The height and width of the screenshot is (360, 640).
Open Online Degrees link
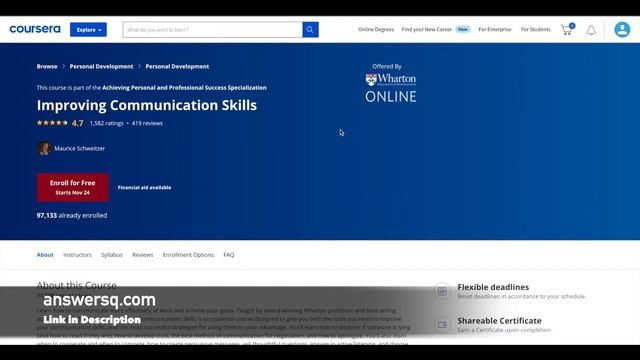[376, 29]
